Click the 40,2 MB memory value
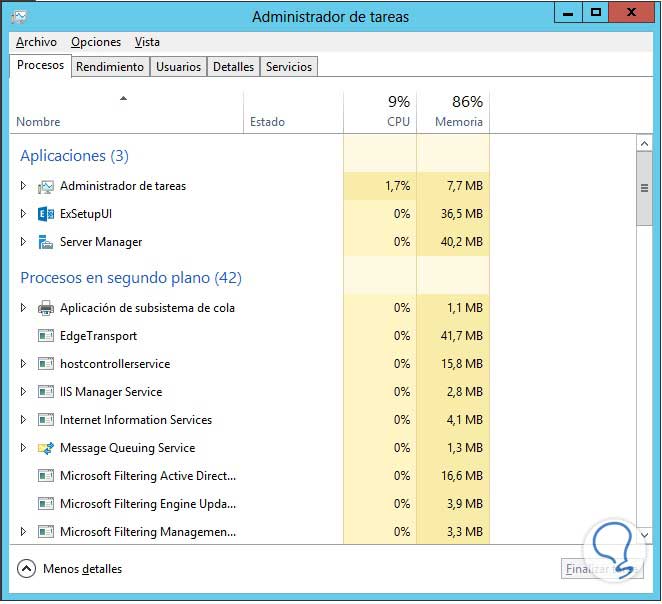This screenshot has height=604, width=662. [461, 242]
